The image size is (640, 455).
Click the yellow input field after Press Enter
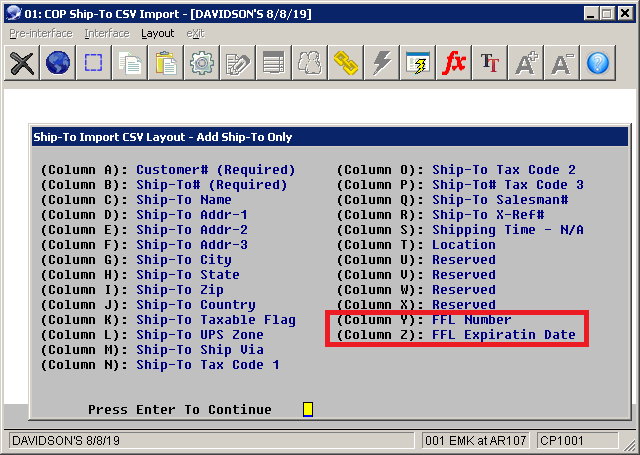tap(308, 410)
